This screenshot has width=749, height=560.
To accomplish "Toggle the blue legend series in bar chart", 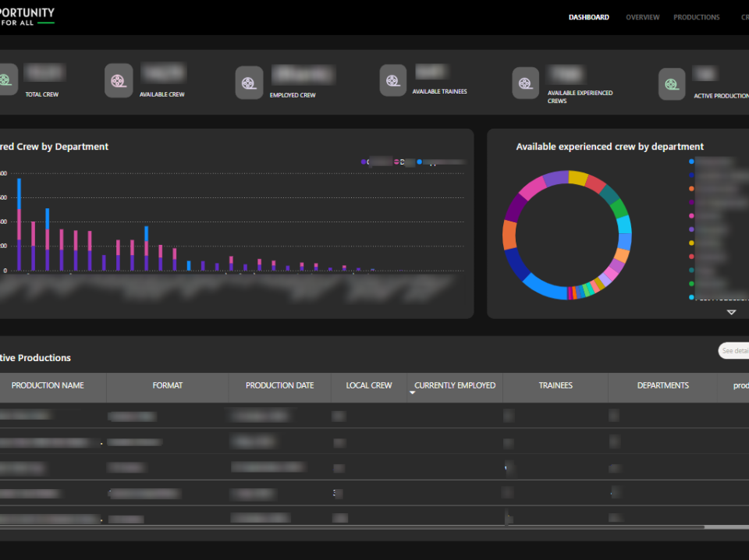I will click(420, 162).
